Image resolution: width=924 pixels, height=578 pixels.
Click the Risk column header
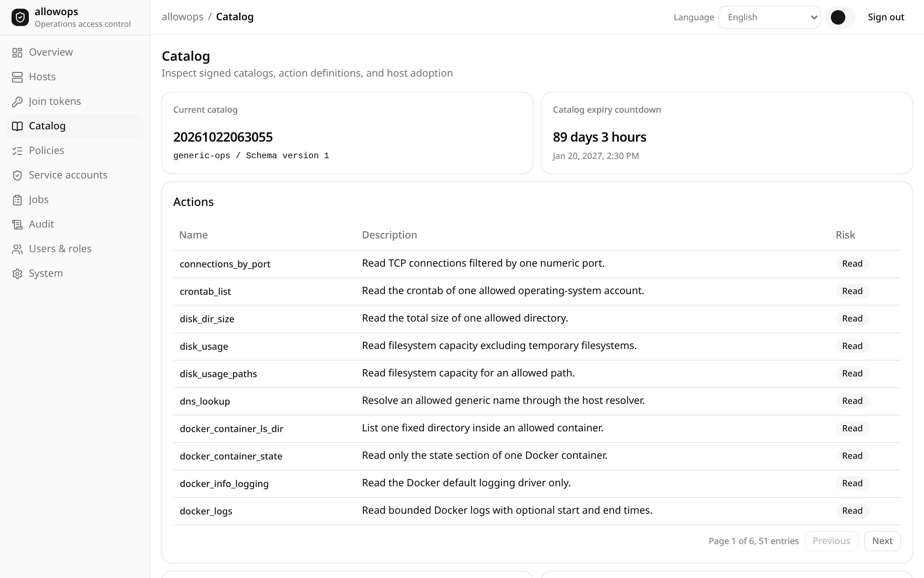845,235
